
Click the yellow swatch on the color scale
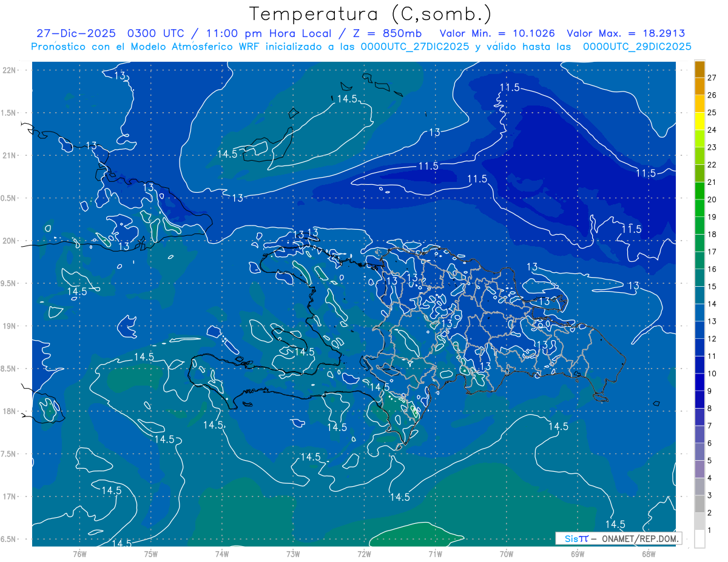click(x=699, y=122)
